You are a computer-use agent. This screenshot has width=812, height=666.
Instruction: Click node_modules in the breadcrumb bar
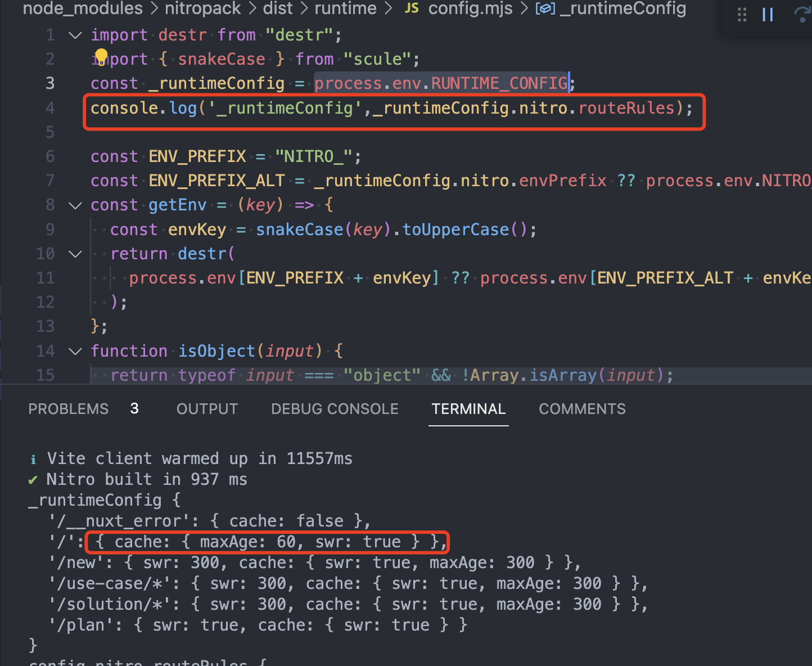(x=83, y=9)
